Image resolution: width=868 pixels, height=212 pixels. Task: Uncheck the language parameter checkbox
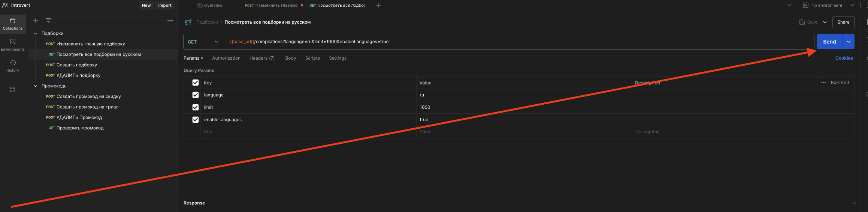click(x=196, y=95)
